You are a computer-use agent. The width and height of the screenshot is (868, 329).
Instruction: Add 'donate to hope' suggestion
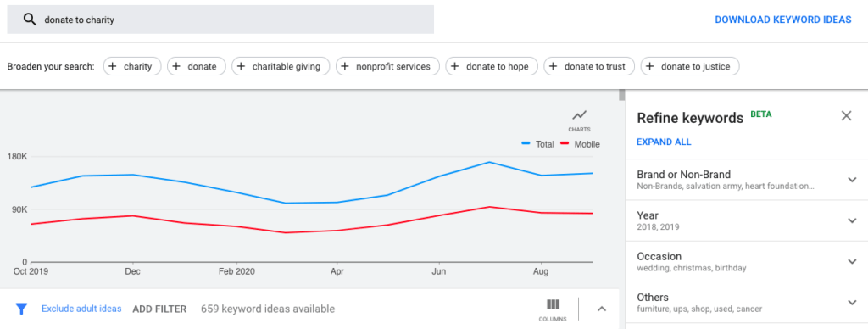pos(492,66)
